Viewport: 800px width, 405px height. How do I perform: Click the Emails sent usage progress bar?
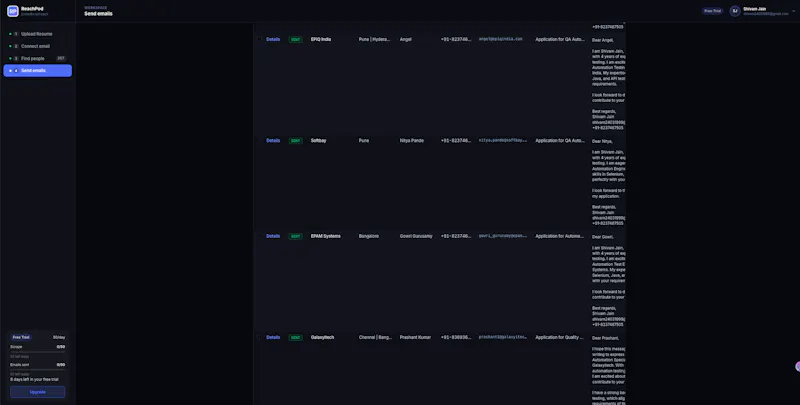pyautogui.click(x=38, y=370)
